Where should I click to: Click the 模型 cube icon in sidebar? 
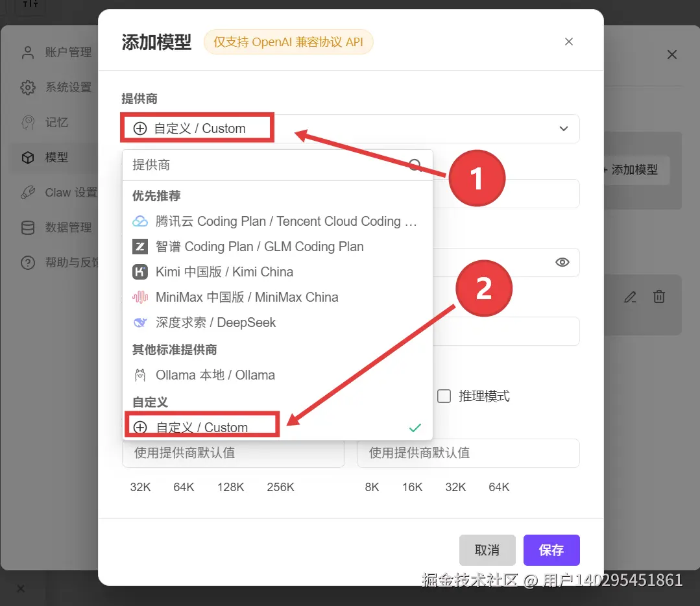tap(27, 157)
